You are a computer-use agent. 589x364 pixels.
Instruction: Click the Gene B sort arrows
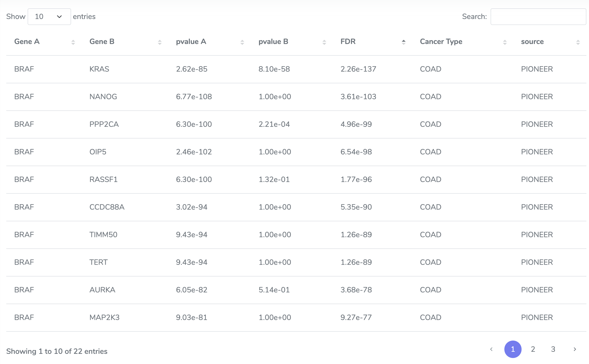coord(160,42)
